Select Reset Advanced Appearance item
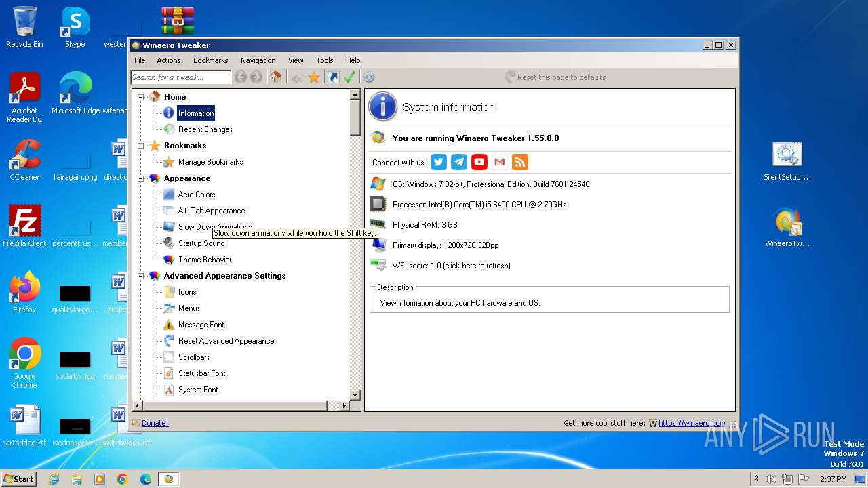 point(226,341)
